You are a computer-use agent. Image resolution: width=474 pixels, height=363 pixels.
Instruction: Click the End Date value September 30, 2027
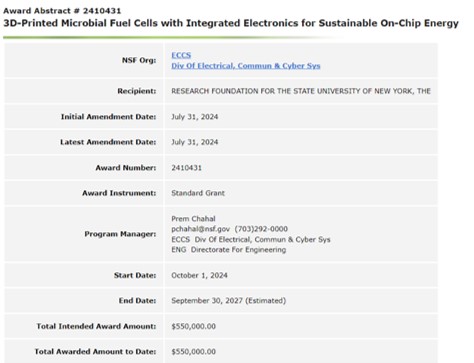tap(207, 301)
